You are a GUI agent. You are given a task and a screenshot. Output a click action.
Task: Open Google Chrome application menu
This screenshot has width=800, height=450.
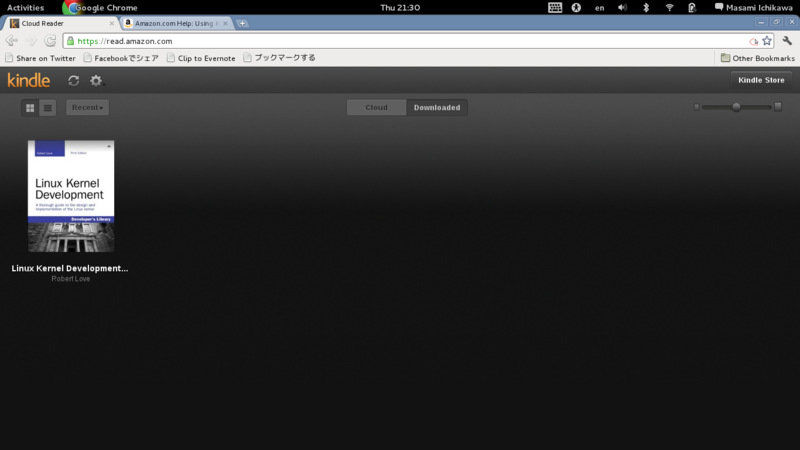tap(101, 8)
